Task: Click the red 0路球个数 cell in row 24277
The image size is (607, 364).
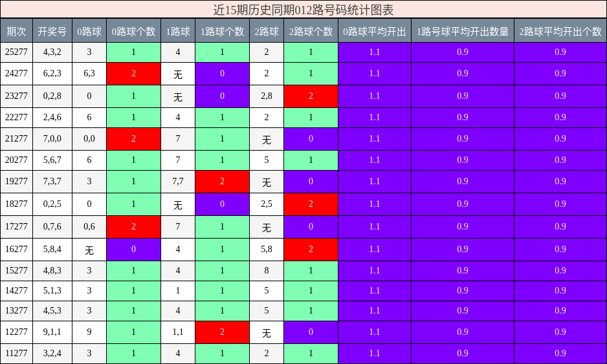Action: [133, 74]
